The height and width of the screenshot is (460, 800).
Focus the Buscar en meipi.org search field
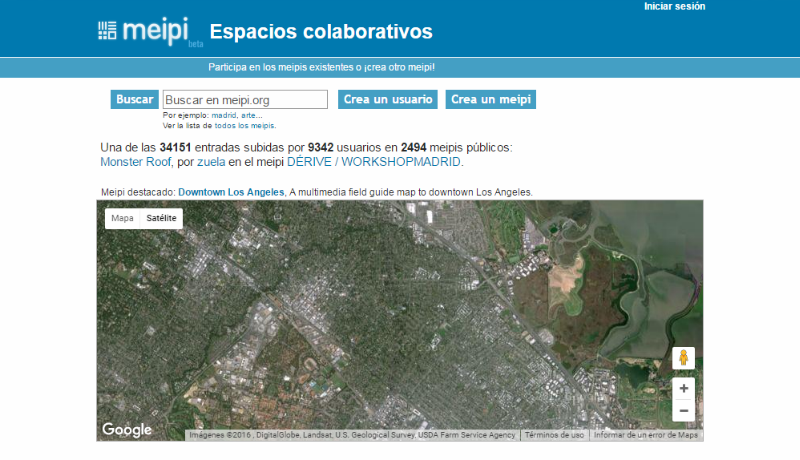pos(245,100)
